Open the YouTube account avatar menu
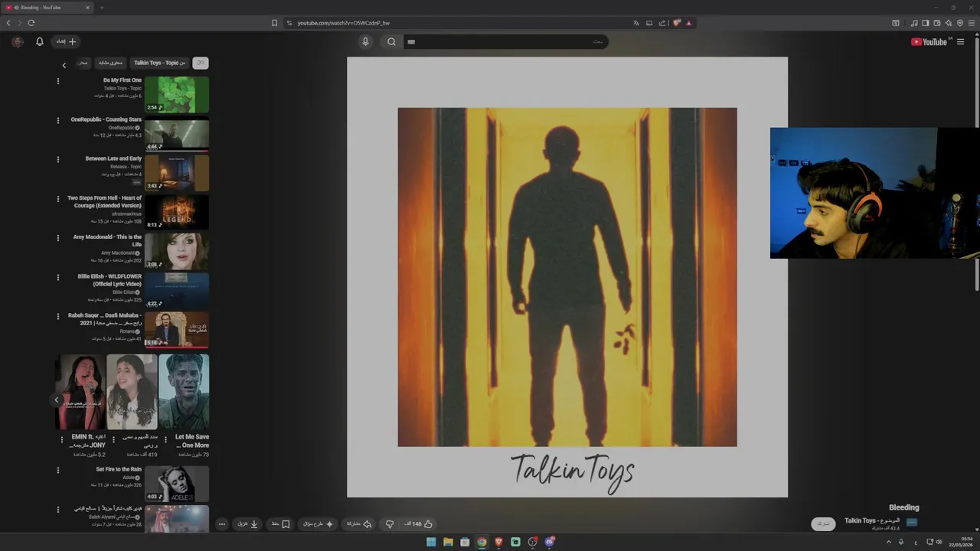This screenshot has height=551, width=980. (x=18, y=42)
